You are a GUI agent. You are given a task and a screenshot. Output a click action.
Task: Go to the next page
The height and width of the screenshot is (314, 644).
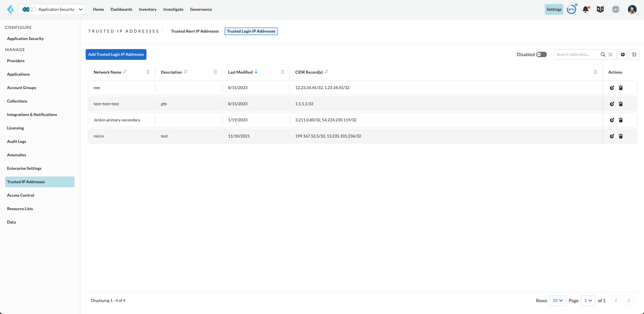[629, 301]
